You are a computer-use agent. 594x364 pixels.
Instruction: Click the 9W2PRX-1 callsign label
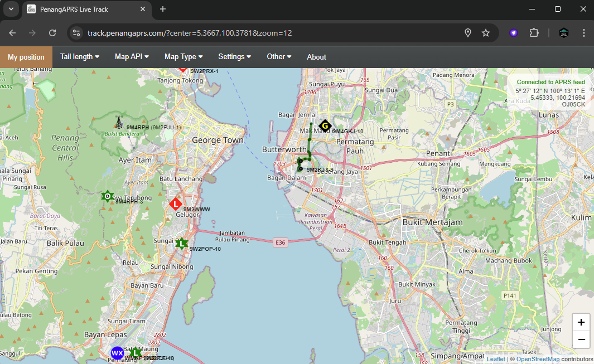pyautogui.click(x=205, y=71)
